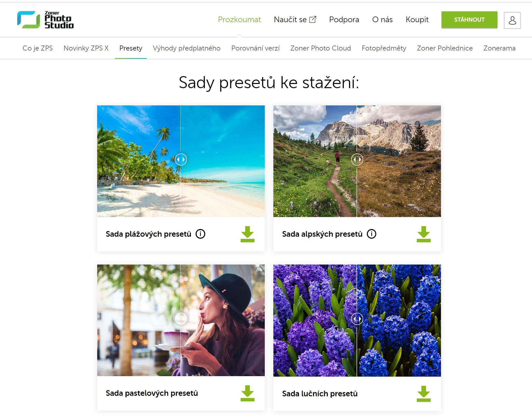Click the hyacinth photo comparison slider handle
The image size is (532, 417).
357,319
